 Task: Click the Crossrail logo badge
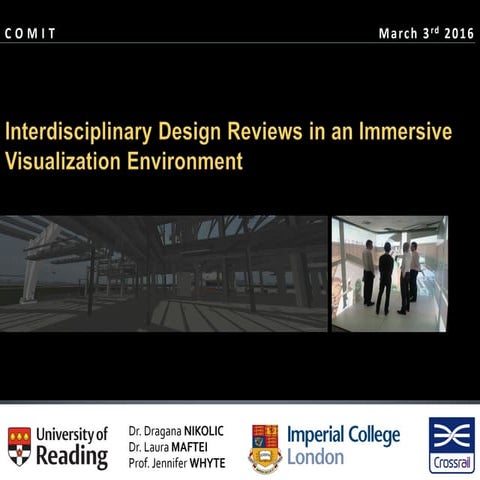click(x=452, y=445)
